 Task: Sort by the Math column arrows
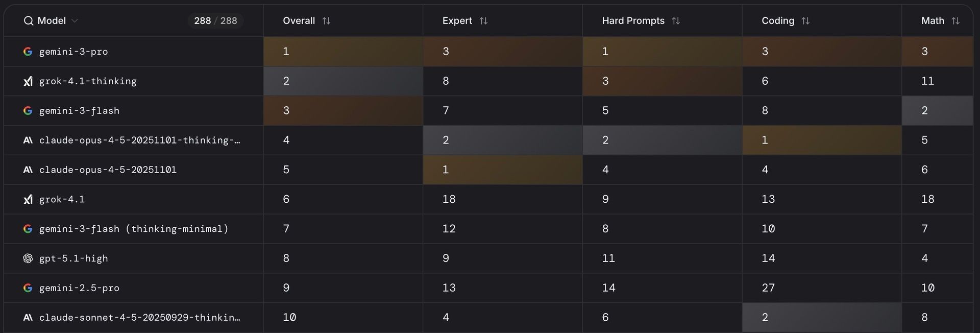955,21
